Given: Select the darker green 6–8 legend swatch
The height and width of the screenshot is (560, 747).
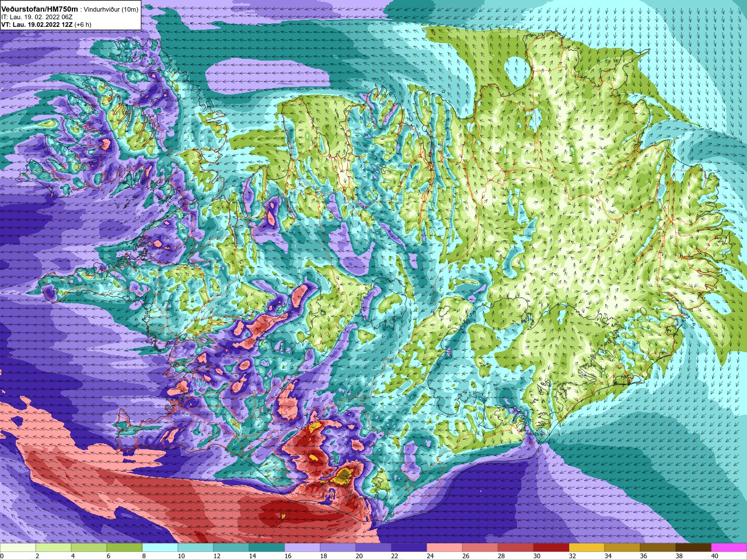Looking at the screenshot, I should (125, 548).
